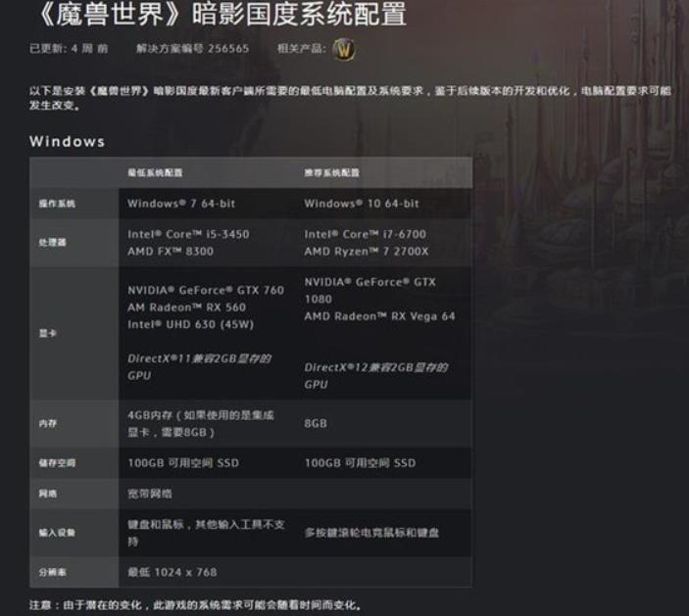
Task: Click the 最低系统配置 column header
Action: pos(155,172)
